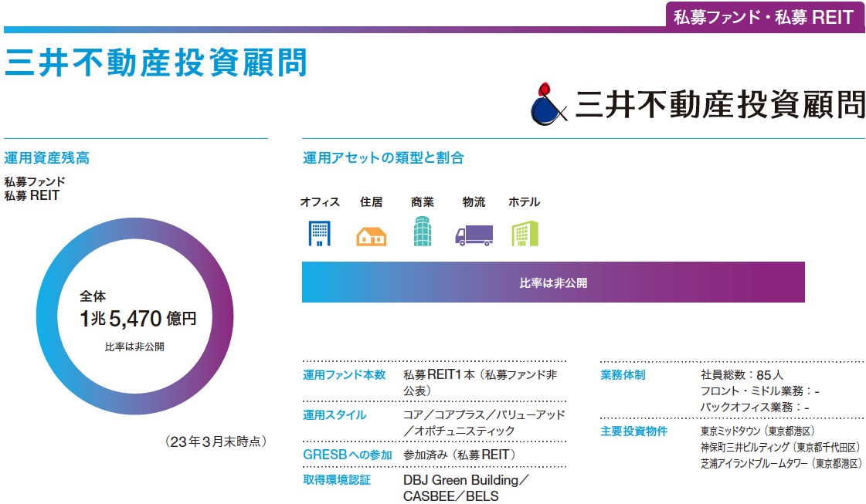Click the 比率は非公開 gradient bar
Image resolution: width=866 pixels, height=504 pixels.
(x=553, y=282)
